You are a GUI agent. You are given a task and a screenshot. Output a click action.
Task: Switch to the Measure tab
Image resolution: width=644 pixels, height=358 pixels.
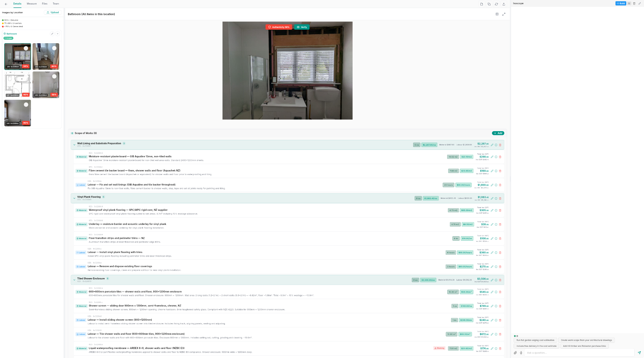coord(31,4)
